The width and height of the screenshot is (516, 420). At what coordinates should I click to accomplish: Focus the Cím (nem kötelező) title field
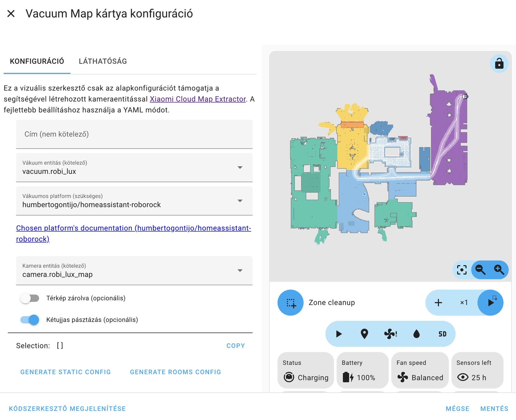pos(134,134)
